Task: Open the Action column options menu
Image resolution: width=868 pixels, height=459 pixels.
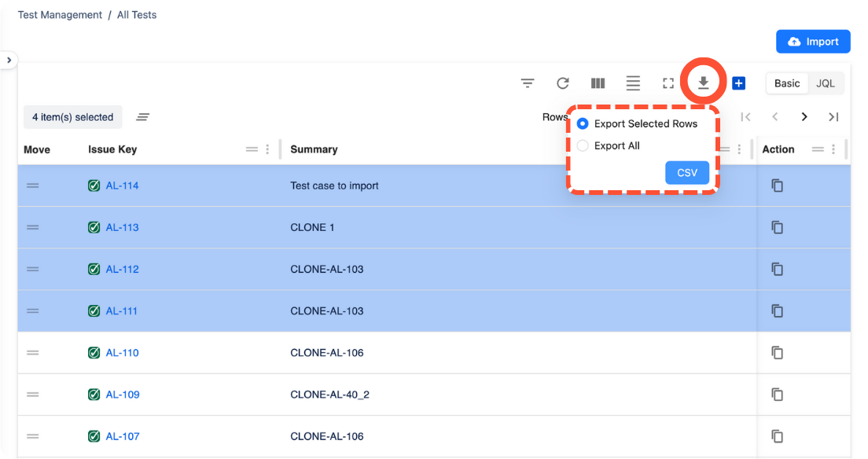Action: pos(833,149)
